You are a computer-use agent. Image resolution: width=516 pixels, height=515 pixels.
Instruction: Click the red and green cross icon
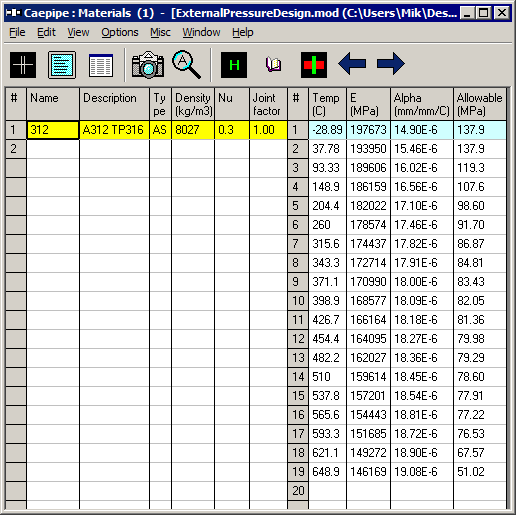(x=314, y=65)
